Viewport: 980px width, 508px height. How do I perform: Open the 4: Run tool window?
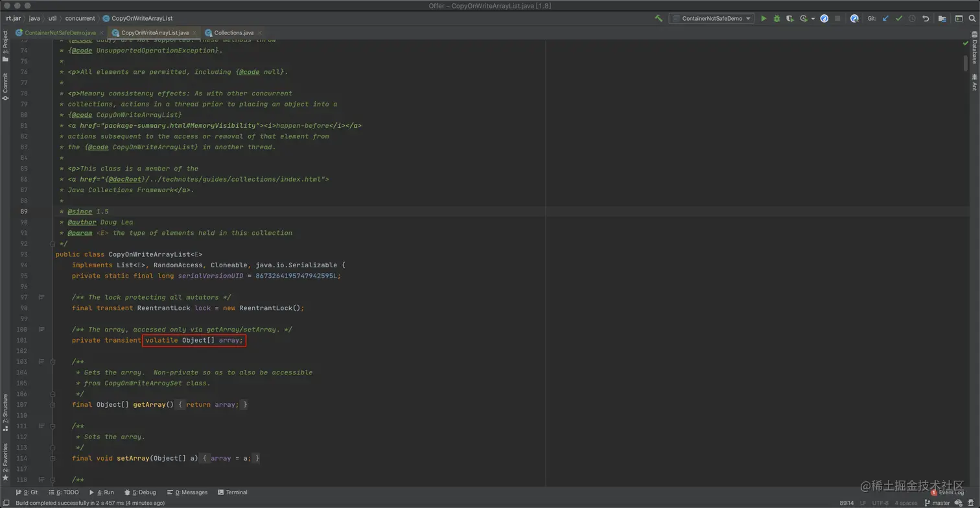coord(101,492)
